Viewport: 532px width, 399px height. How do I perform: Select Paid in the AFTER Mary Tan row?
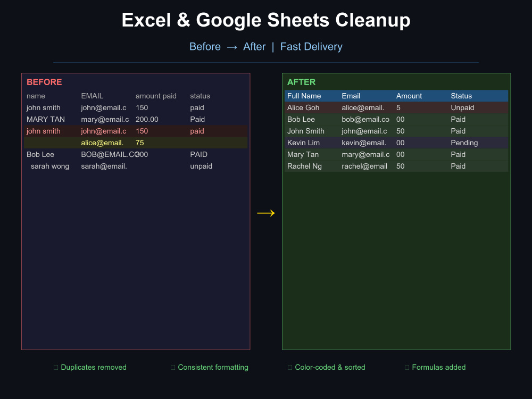click(458, 154)
